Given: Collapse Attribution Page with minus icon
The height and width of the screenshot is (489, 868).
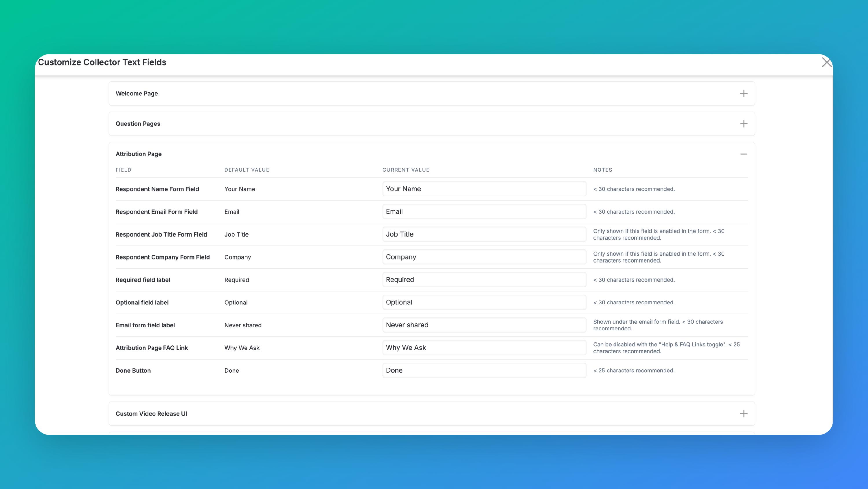Looking at the screenshot, I should click(743, 154).
